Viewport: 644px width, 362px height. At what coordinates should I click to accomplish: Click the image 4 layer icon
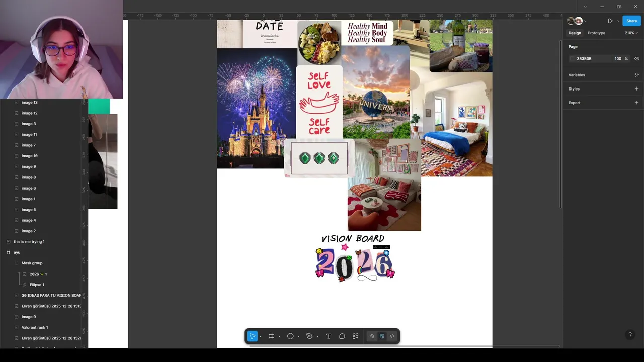[x=16, y=220]
